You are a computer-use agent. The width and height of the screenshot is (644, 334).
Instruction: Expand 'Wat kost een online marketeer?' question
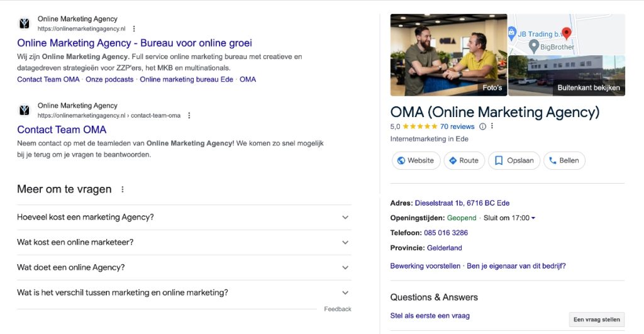[345, 243]
